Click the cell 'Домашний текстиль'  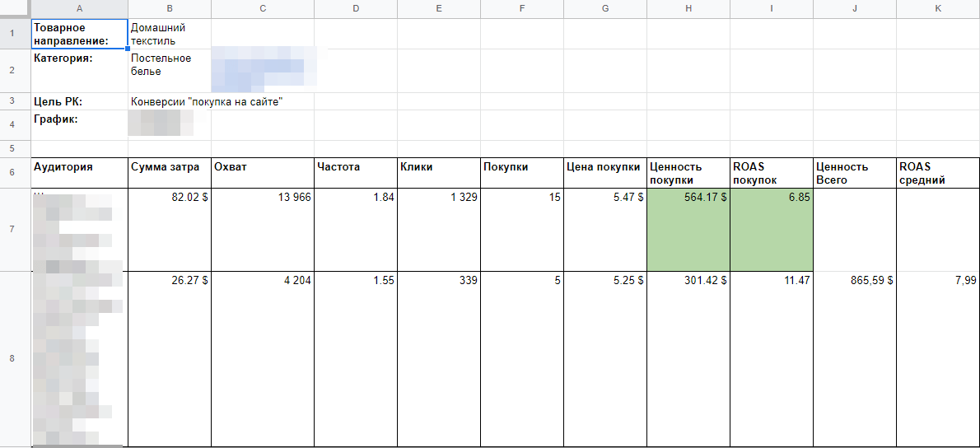point(169,34)
